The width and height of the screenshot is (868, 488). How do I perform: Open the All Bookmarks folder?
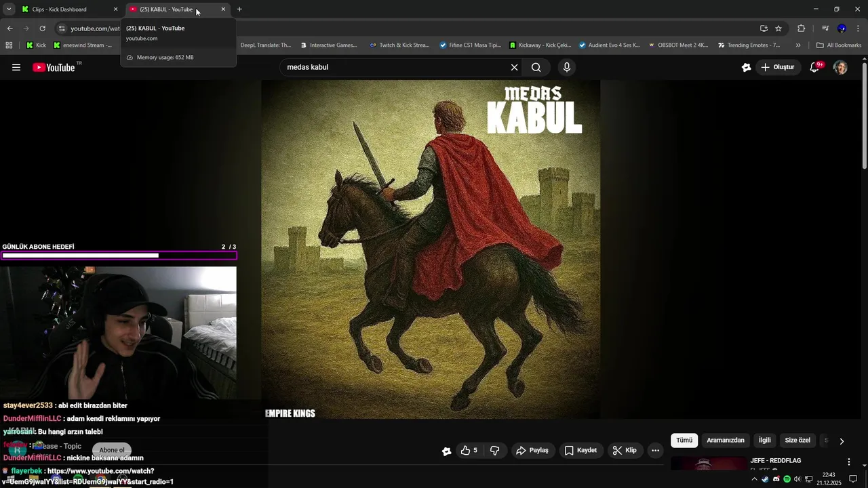click(839, 45)
